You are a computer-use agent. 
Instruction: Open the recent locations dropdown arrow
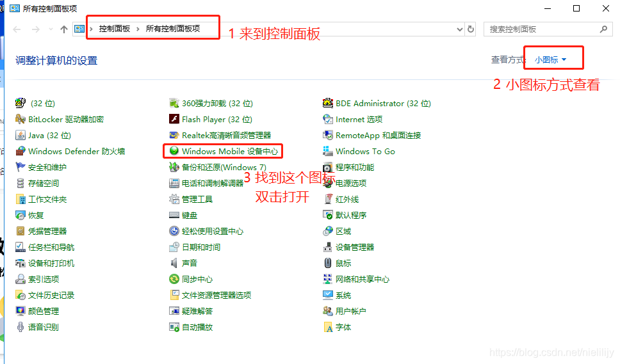(x=51, y=29)
